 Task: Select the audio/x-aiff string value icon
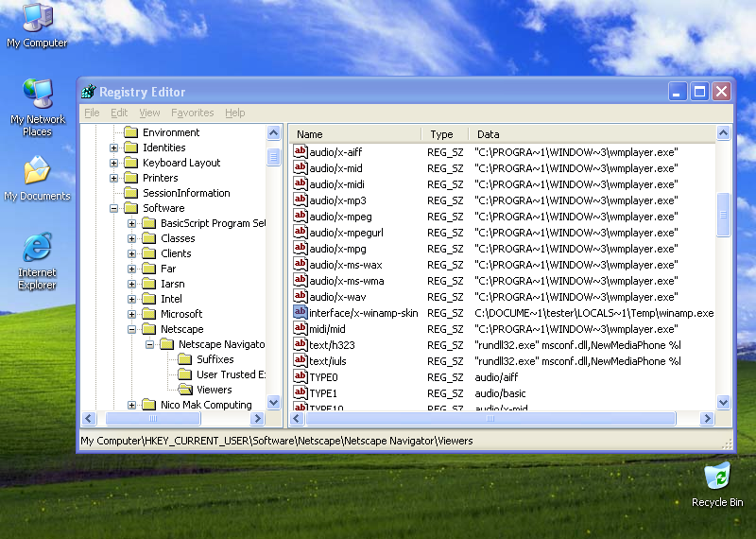click(301, 151)
